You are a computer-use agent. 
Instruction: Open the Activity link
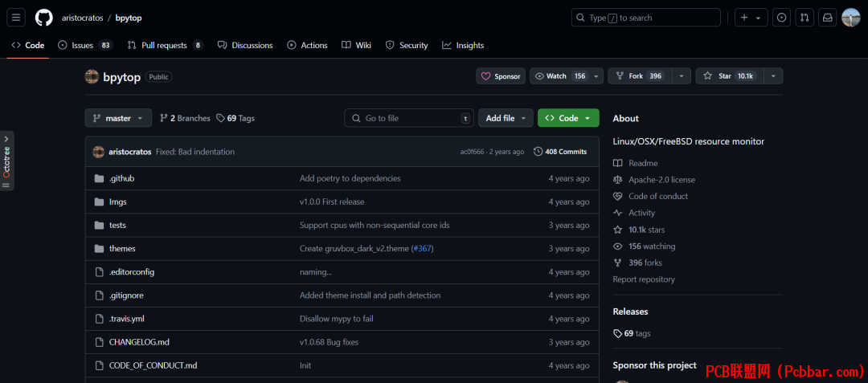(634, 213)
